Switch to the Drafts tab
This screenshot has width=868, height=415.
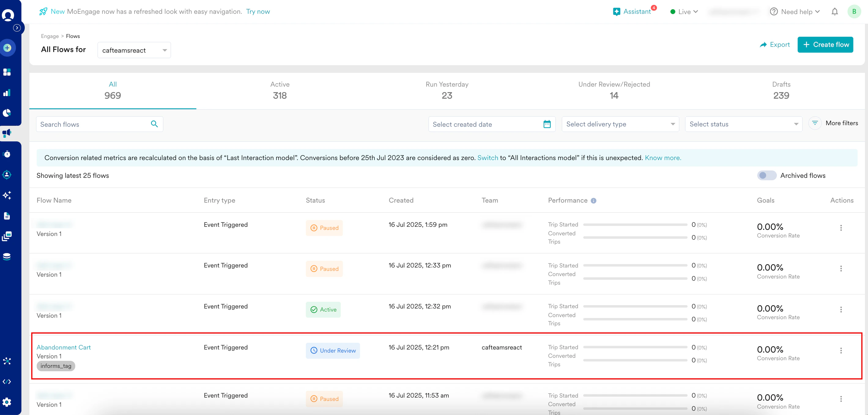[781, 90]
